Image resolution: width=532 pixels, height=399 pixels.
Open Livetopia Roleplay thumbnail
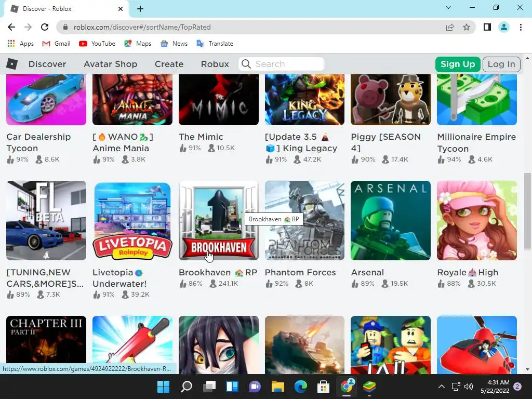[x=132, y=220]
